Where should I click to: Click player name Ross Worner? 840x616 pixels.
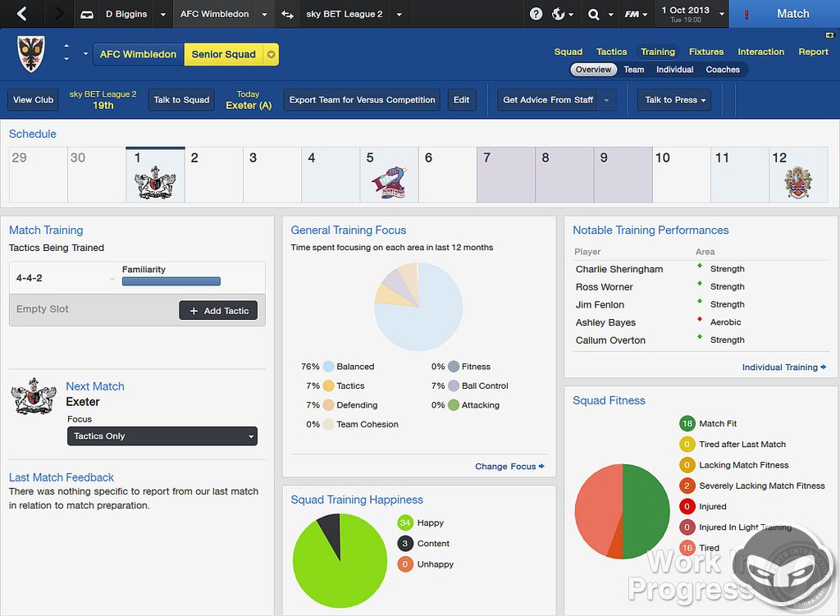point(604,288)
